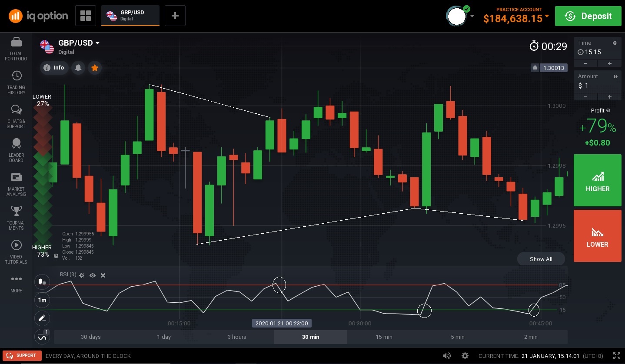Open the drawing tools pencil
625x364 pixels.
tap(42, 318)
